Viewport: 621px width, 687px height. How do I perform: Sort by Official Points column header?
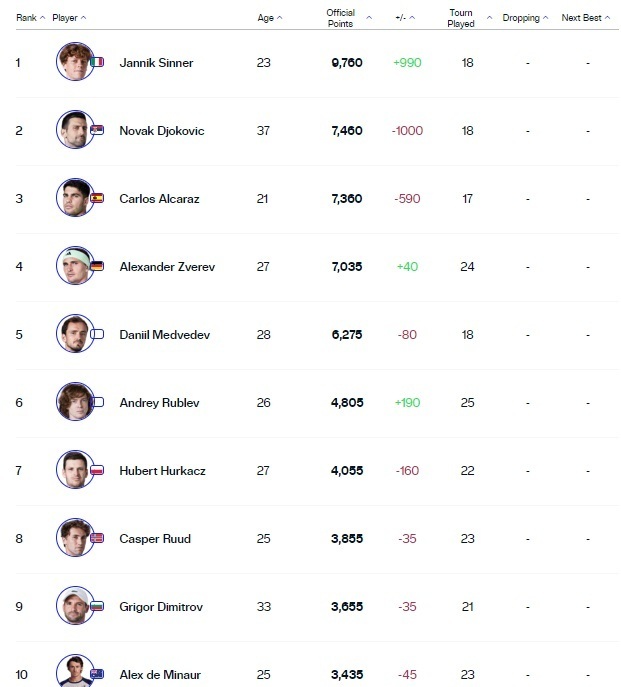pyautogui.click(x=345, y=18)
